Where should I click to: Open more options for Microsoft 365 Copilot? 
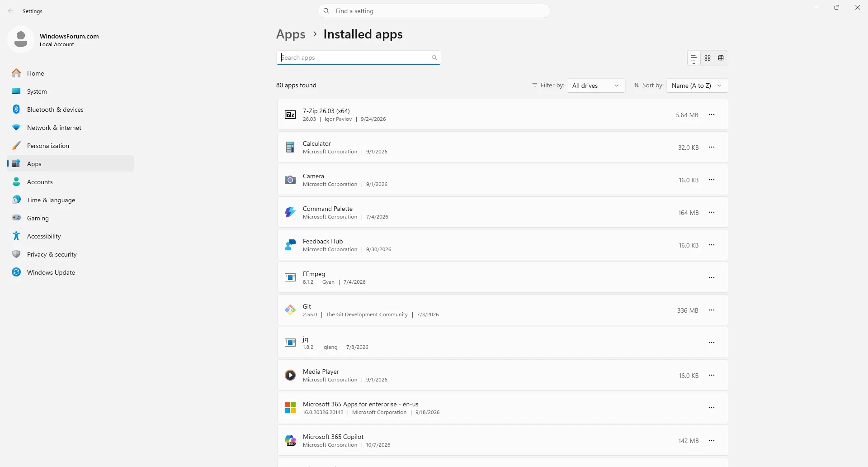click(712, 441)
